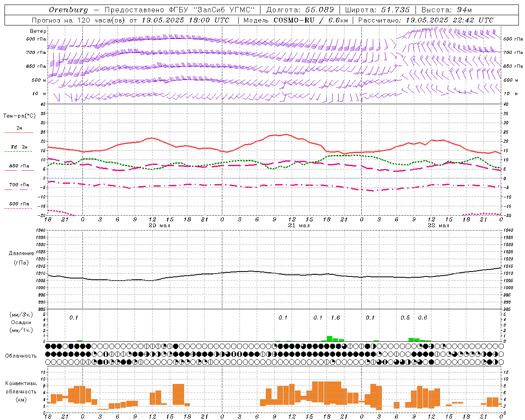
Task: Select the "Высота: 94м" elevation text
Action: [x=447, y=10]
